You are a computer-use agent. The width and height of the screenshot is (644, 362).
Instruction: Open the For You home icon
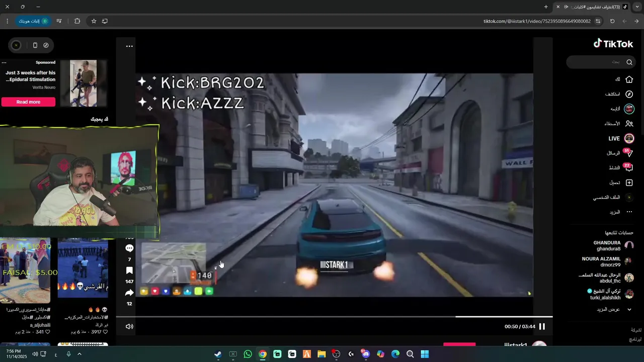coord(629,79)
